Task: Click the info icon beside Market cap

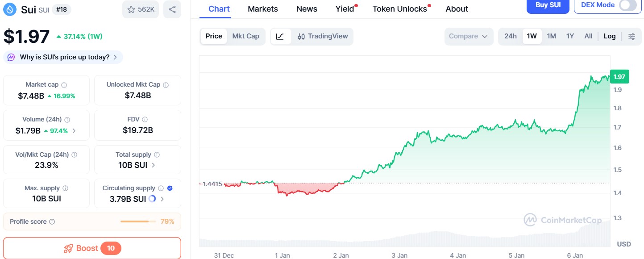Action: coord(63,84)
